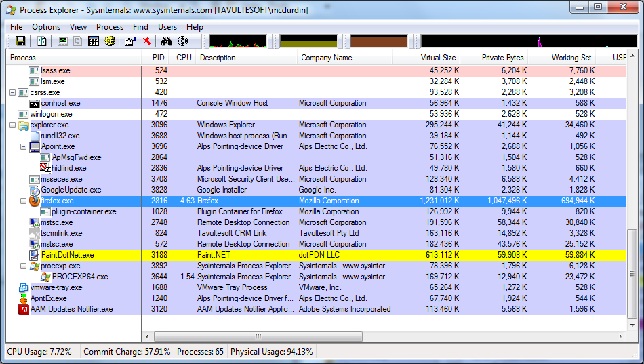Image resolution: width=644 pixels, height=364 pixels.
Task: Click the folder icon beside explorer.exe
Action: [x=24, y=125]
